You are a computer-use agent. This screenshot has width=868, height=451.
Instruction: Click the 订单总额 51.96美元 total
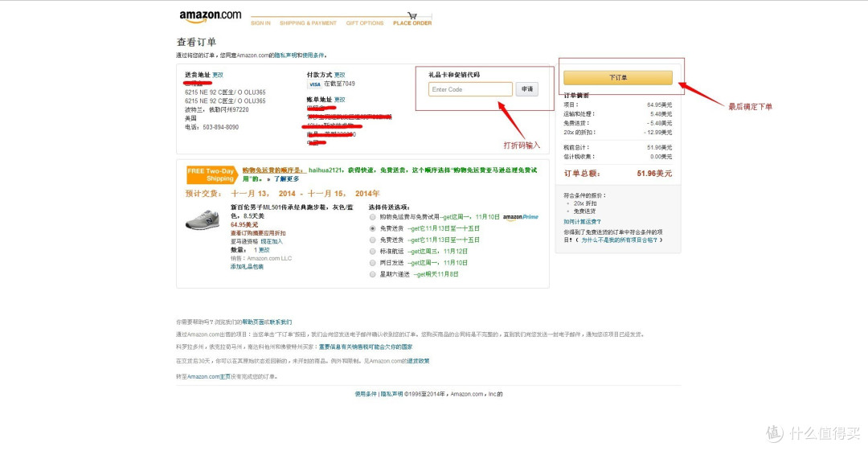[x=618, y=174]
